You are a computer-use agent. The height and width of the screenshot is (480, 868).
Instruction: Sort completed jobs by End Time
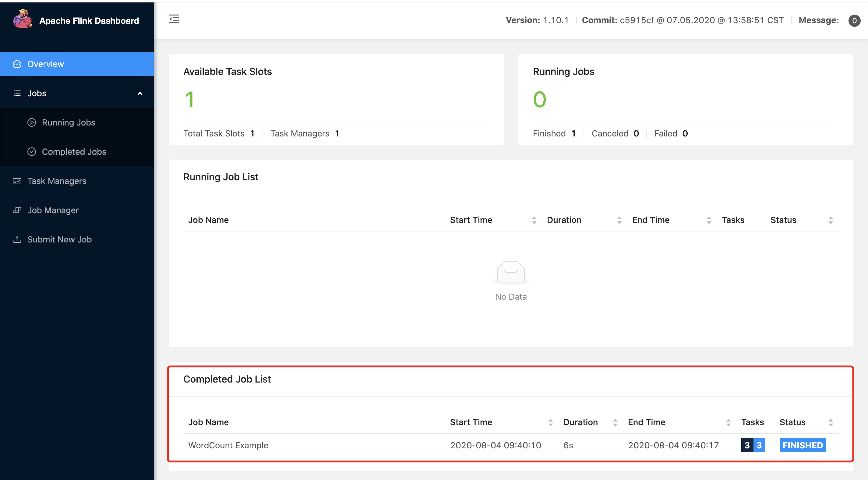(728, 422)
